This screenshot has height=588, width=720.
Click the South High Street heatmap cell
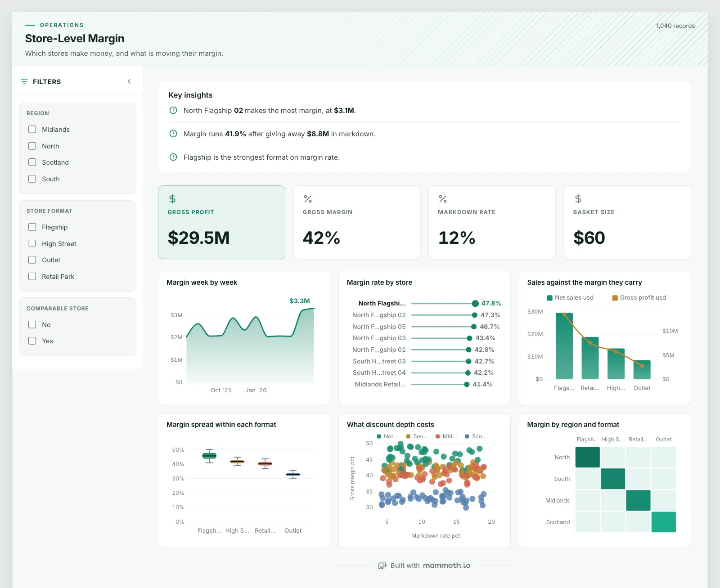613,479
